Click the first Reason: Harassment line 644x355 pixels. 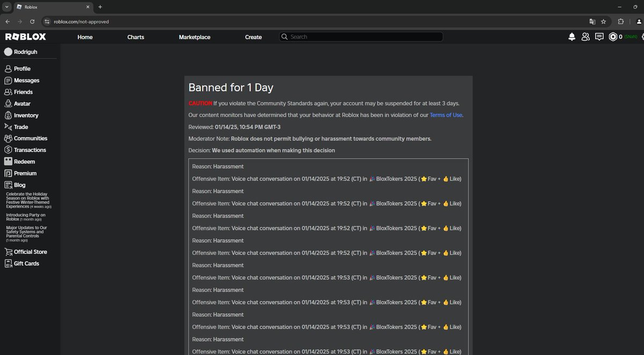pyautogui.click(x=218, y=166)
